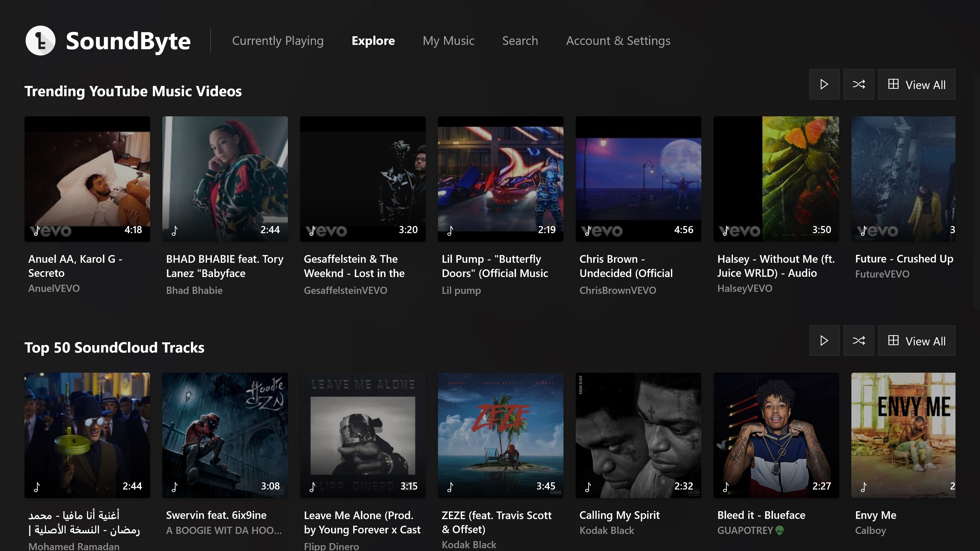
Task: Click Kodak Black artist under Calling My Spirit
Action: pos(606,531)
